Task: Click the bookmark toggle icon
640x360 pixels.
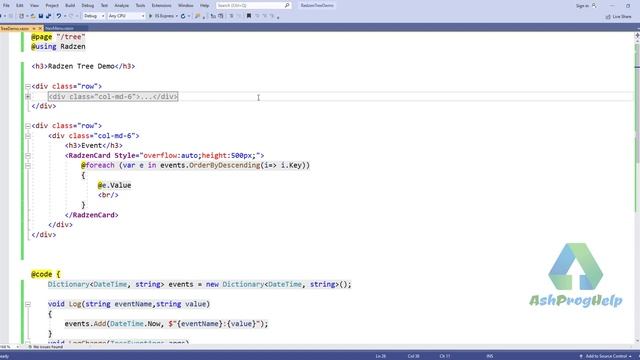Action: click(249, 16)
